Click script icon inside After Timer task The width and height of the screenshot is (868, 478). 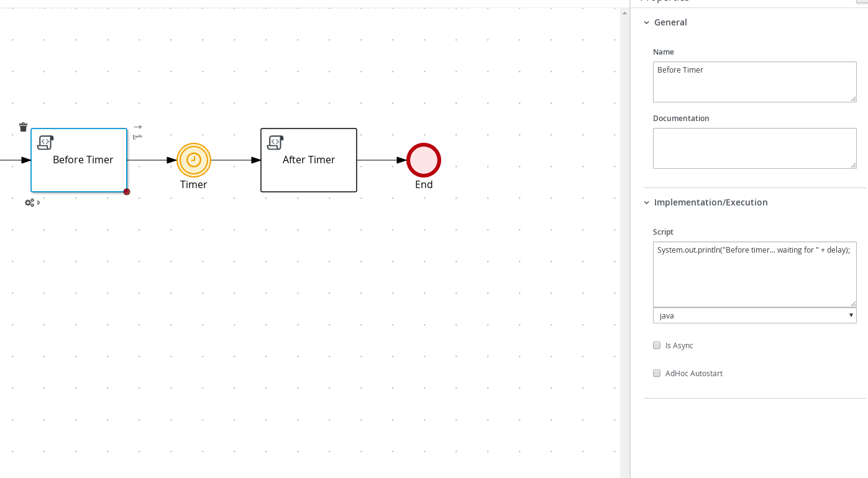click(275, 142)
